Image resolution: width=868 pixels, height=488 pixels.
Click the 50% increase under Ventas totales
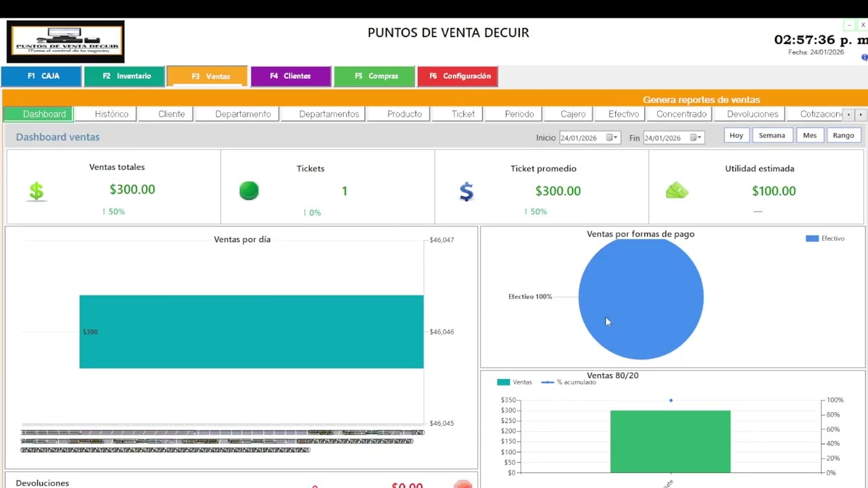click(x=113, y=211)
